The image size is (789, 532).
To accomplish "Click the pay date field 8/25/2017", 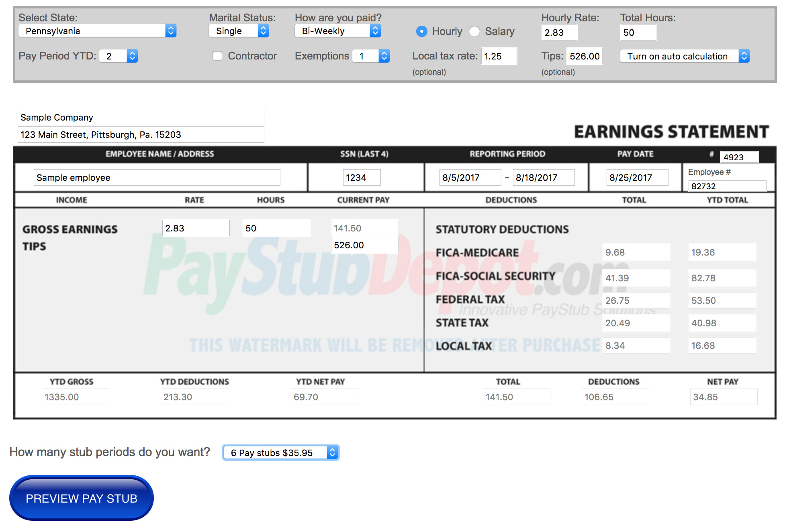I will click(x=637, y=178).
